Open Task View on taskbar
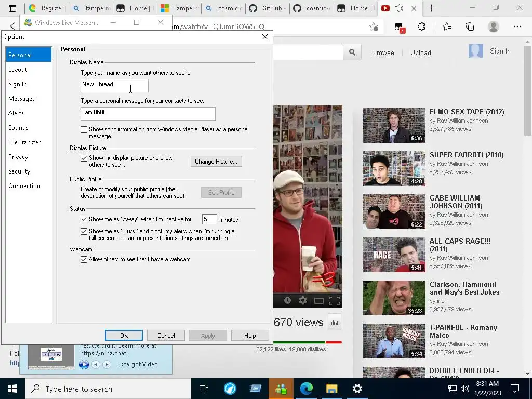Image resolution: width=532 pixels, height=399 pixels. click(x=204, y=389)
